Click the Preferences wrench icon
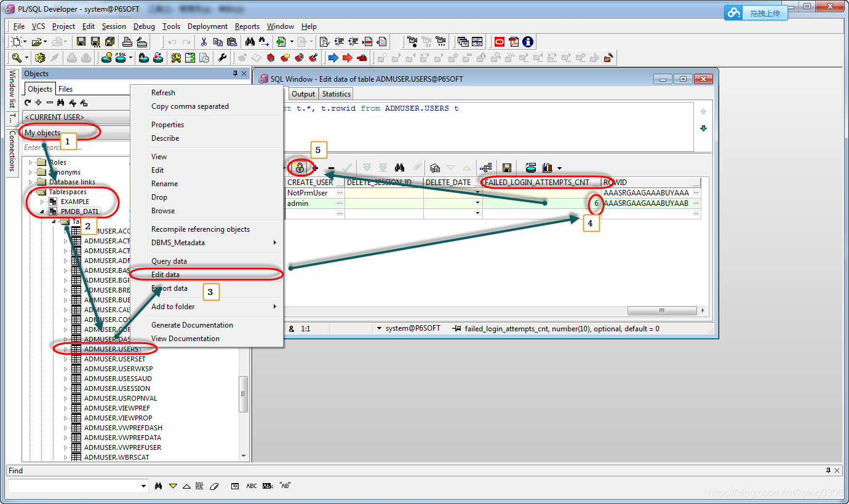The height and width of the screenshot is (504, 849). [x=222, y=58]
